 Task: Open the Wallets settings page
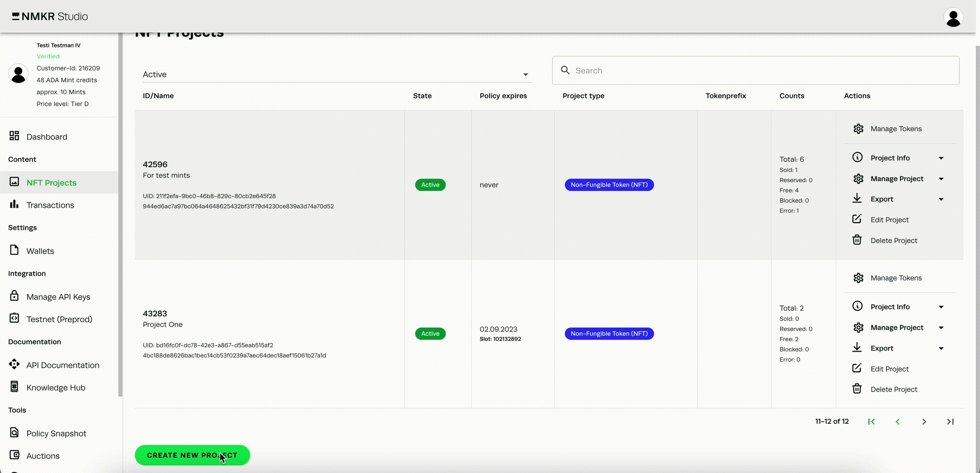[40, 251]
